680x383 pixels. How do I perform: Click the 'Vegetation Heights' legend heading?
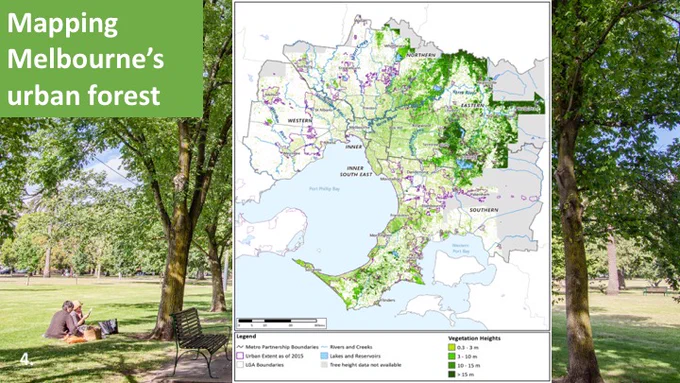(x=474, y=338)
